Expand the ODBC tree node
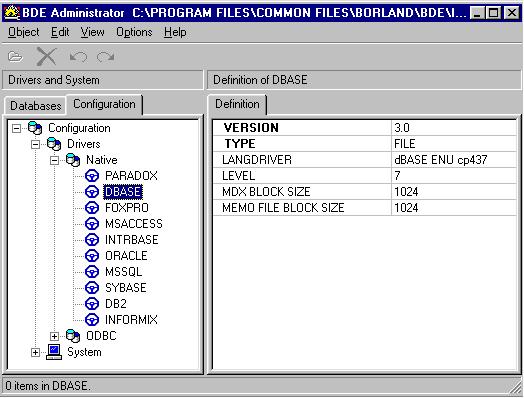The image size is (524, 398). pos(54,336)
